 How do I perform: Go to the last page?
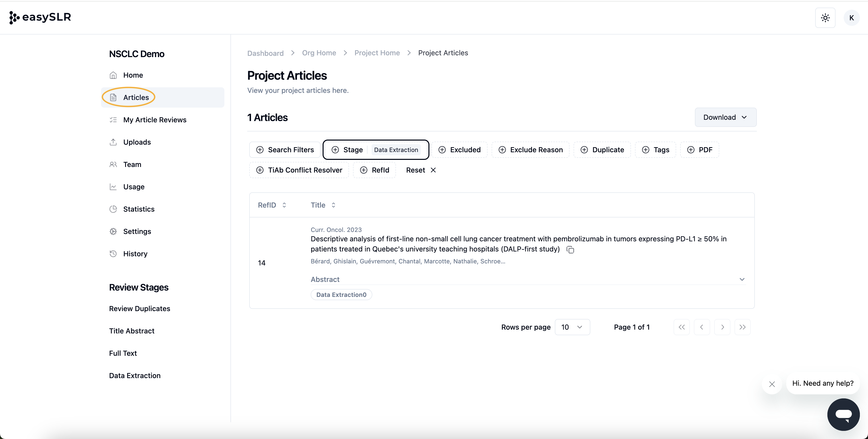coord(742,327)
